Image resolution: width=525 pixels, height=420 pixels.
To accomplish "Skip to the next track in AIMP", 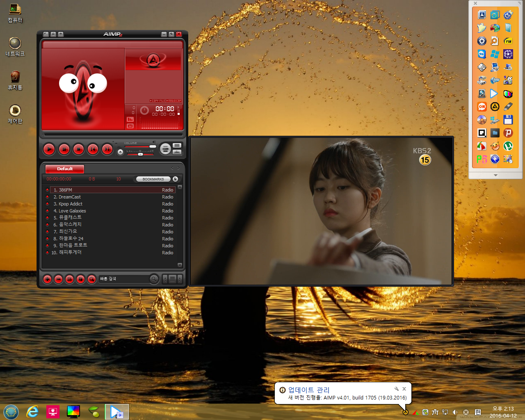I will click(x=107, y=149).
